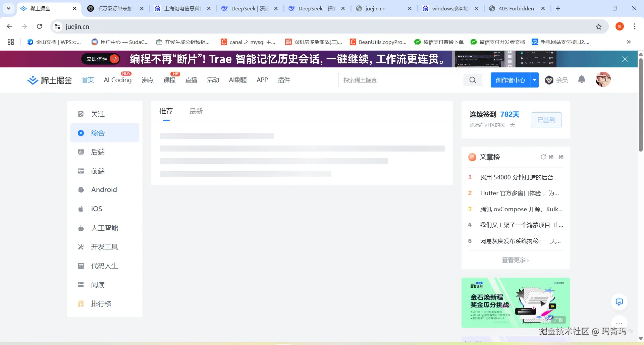This screenshot has height=345, width=644.
Task: Click the user avatar in the navbar
Action: [603, 79]
